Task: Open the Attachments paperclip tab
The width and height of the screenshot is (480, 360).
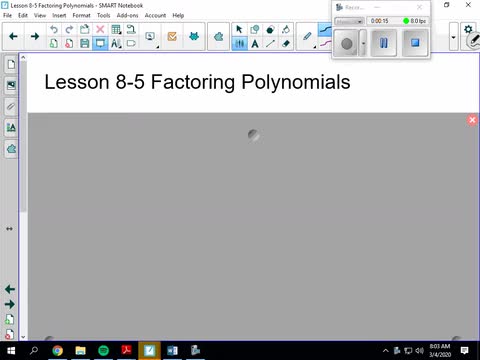Action: (11, 107)
